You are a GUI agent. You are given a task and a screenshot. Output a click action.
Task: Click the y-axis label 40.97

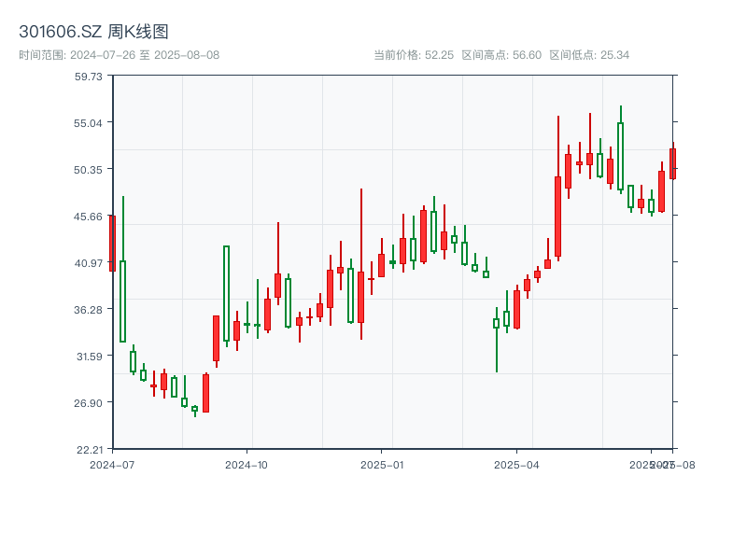pyautogui.click(x=88, y=262)
